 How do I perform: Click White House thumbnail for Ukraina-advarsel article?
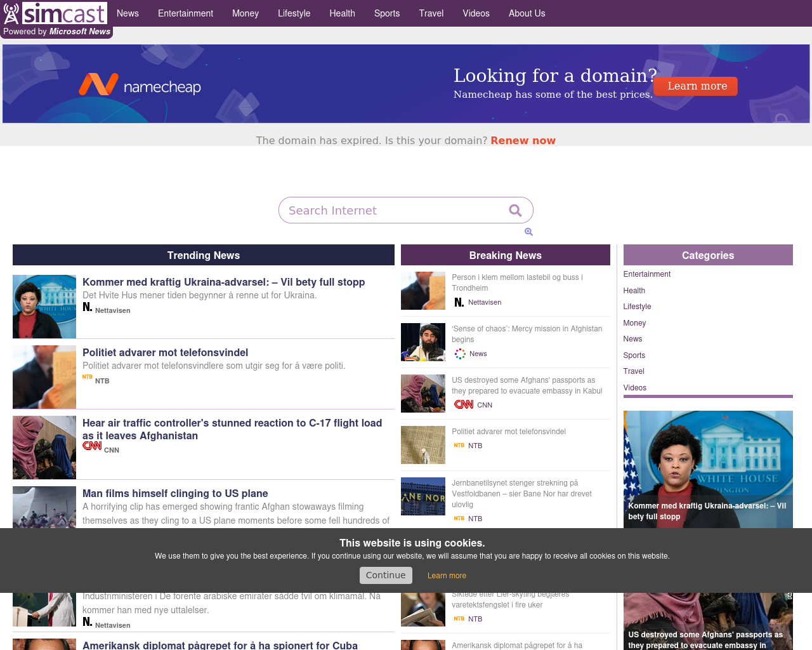click(x=44, y=307)
